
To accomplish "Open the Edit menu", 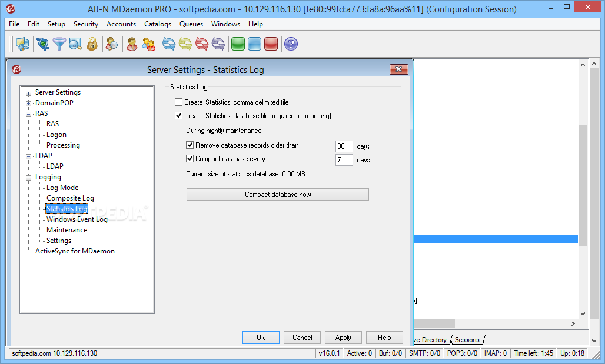I will (34, 24).
